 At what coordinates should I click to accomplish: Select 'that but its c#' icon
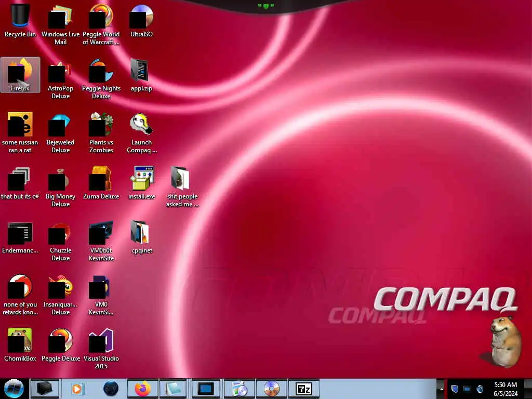click(x=20, y=183)
